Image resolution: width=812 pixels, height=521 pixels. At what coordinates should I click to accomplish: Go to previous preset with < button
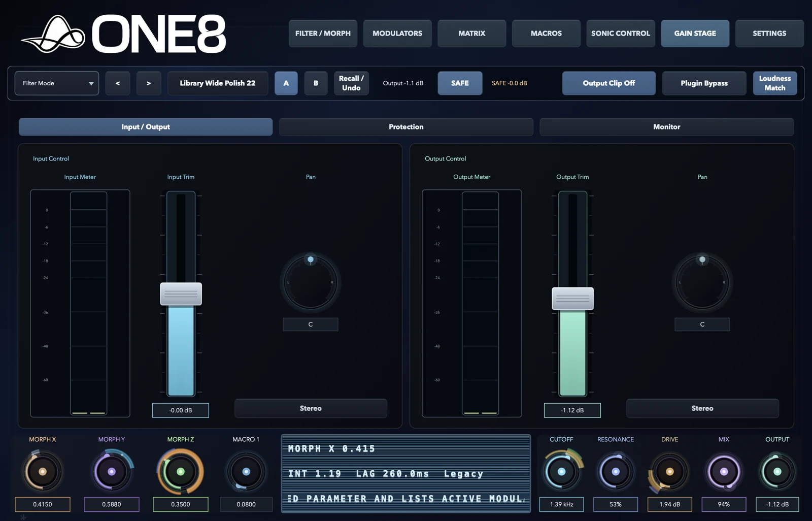tap(118, 83)
